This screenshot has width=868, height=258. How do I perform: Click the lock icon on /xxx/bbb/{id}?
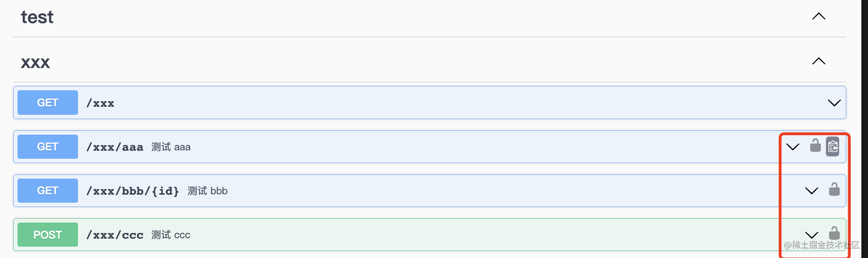click(834, 189)
